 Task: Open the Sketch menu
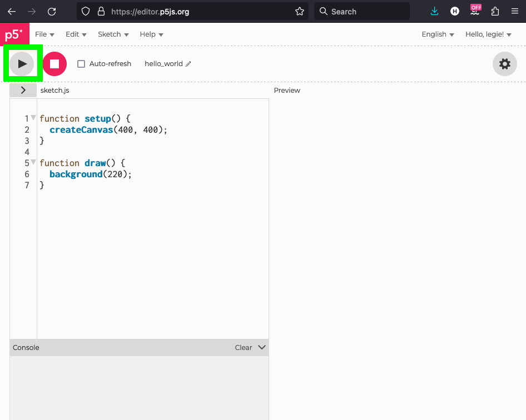click(113, 34)
